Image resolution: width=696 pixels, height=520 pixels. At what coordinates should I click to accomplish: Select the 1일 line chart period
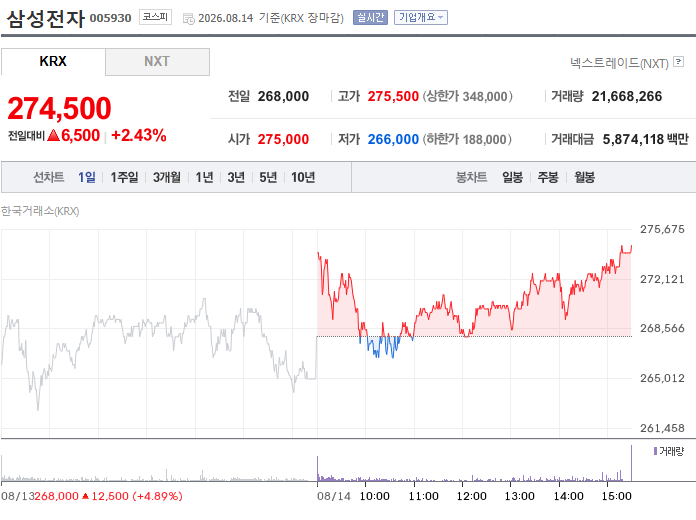click(x=87, y=177)
